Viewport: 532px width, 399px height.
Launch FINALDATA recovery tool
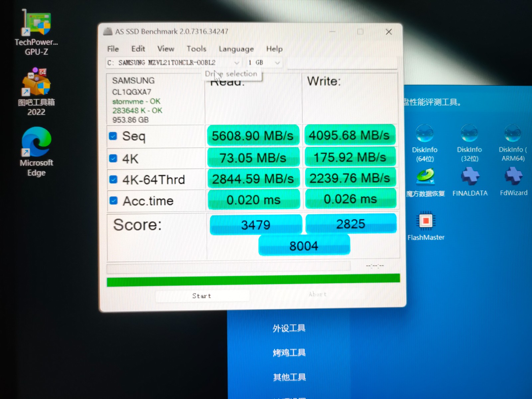(x=470, y=182)
